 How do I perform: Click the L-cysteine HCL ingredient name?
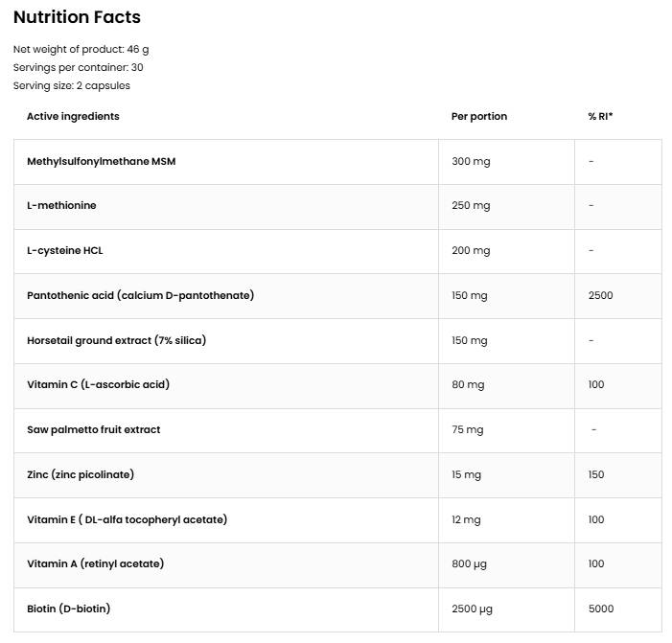coord(64,250)
